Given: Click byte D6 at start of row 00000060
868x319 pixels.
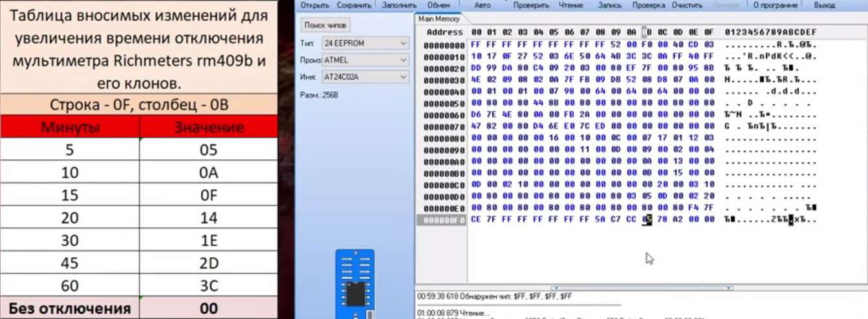Looking at the screenshot, I should point(476,115).
